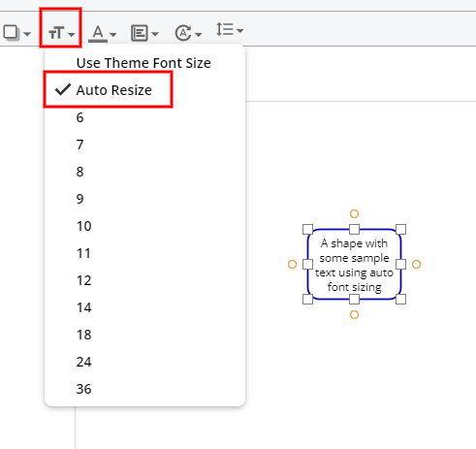
Task: Set font size to 18
Action: click(x=84, y=335)
